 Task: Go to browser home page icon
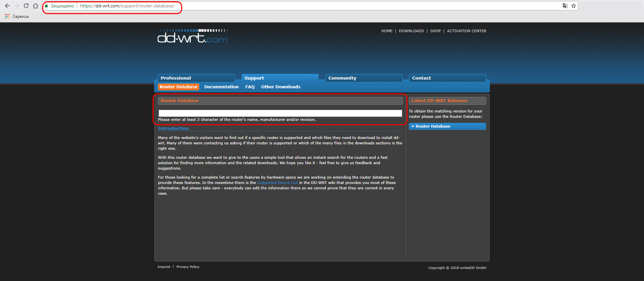pos(36,6)
